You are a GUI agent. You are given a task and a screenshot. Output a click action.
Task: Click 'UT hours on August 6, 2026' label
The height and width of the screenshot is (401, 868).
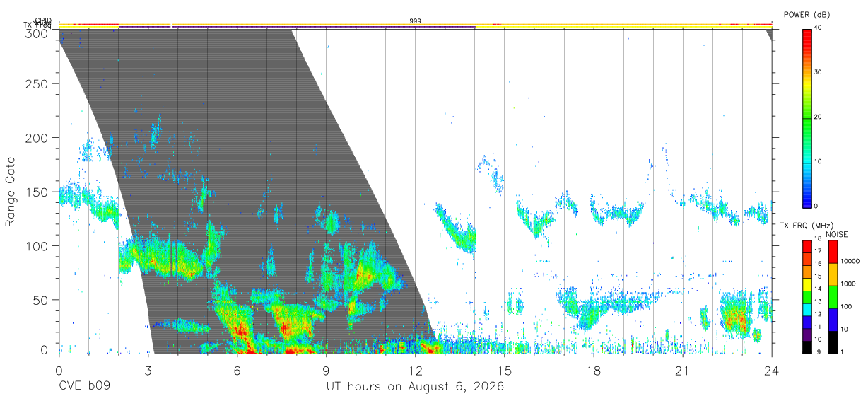(415, 388)
